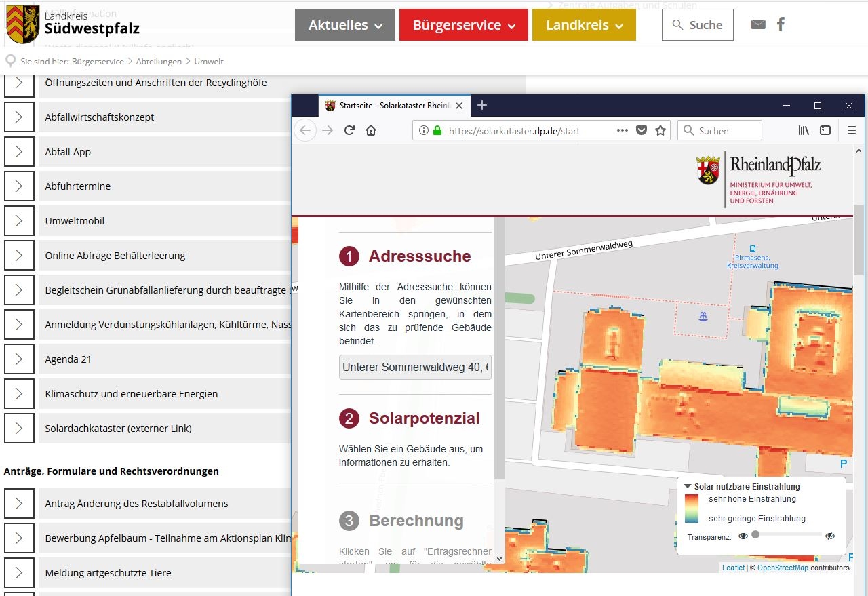This screenshot has height=596, width=868.
Task: Bookmark this page with star icon
Action: pos(660,131)
